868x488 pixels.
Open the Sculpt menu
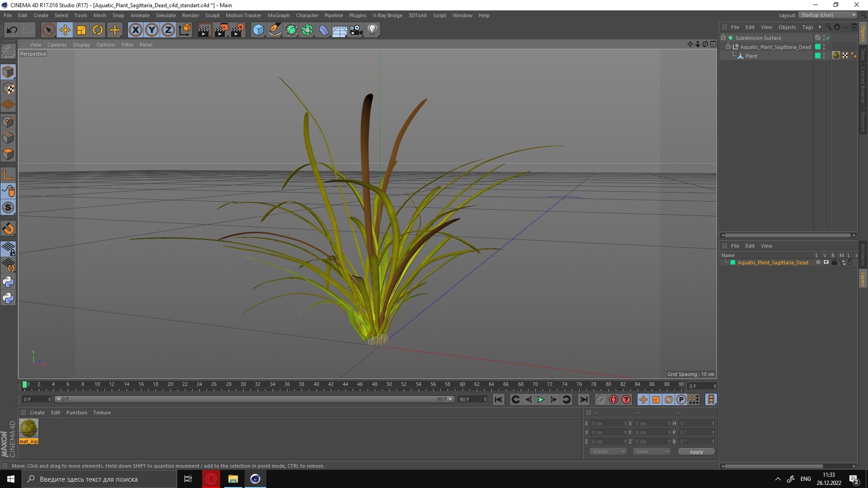pyautogui.click(x=212, y=15)
